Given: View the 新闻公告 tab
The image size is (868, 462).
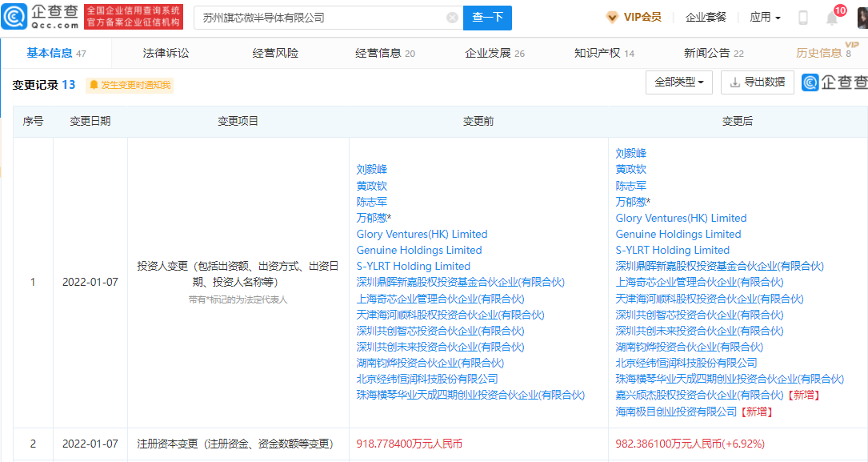Looking at the screenshot, I should coord(714,53).
